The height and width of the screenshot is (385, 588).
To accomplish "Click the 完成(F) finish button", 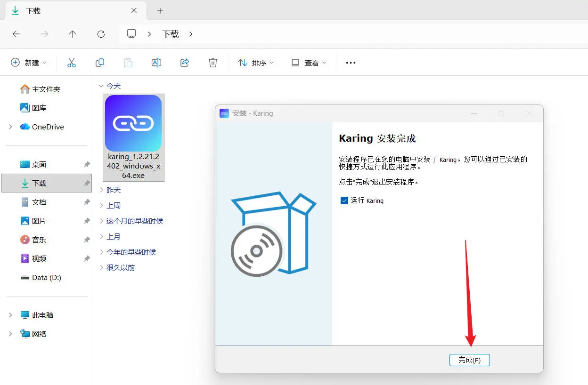I will [x=470, y=360].
